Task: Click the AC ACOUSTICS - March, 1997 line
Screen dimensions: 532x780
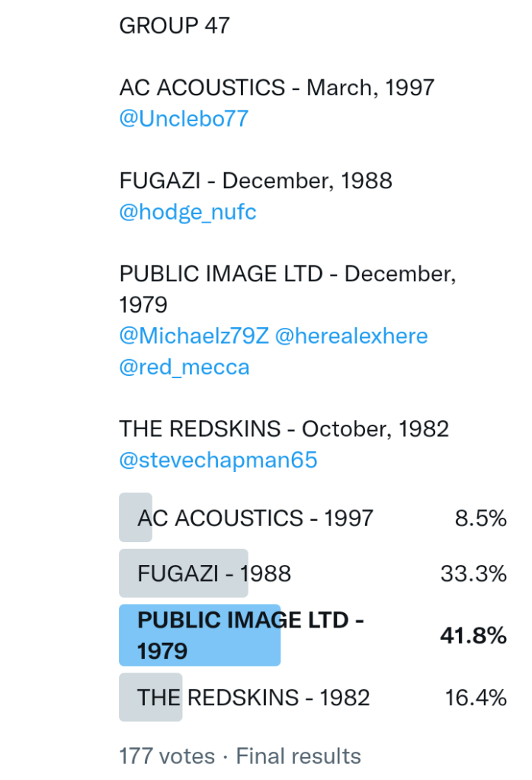Action: [x=277, y=88]
